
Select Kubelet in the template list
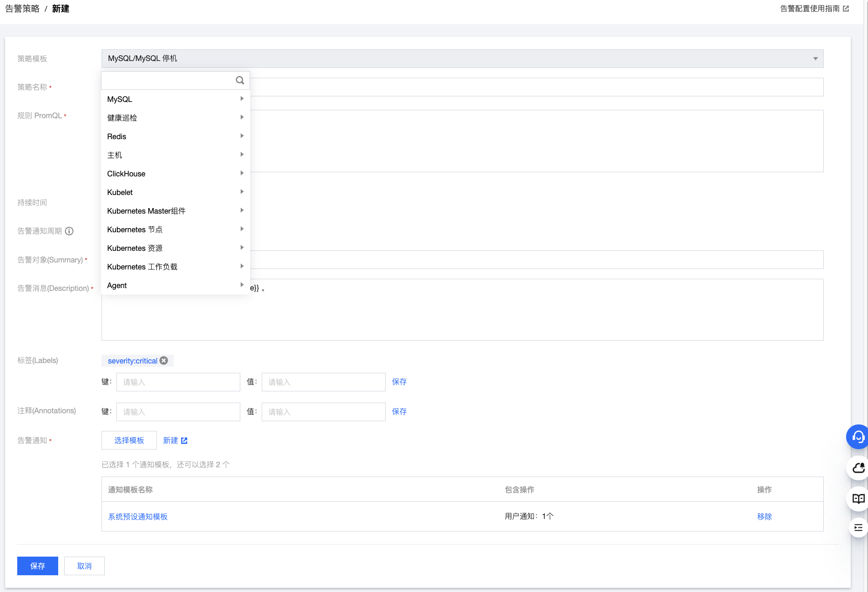176,192
